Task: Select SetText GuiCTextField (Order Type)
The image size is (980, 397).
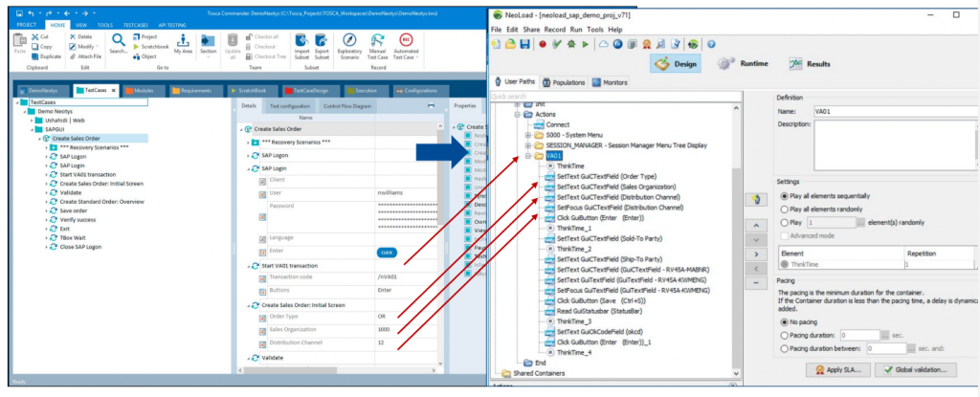Action: pos(606,176)
